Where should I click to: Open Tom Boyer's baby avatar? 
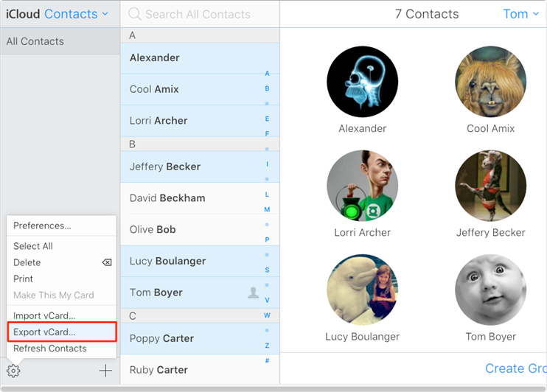coord(490,290)
